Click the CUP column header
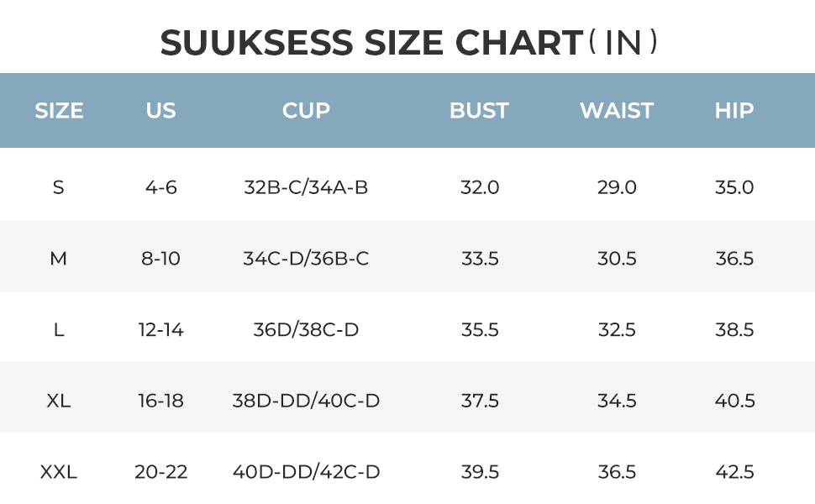Viewport: 815px width, 504px height. tap(306, 111)
